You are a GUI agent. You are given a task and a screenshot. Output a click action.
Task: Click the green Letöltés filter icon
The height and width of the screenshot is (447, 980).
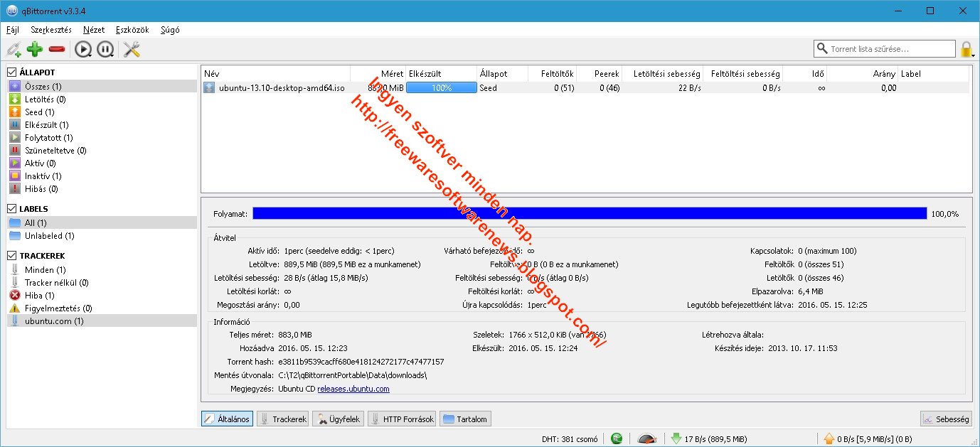click(15, 99)
